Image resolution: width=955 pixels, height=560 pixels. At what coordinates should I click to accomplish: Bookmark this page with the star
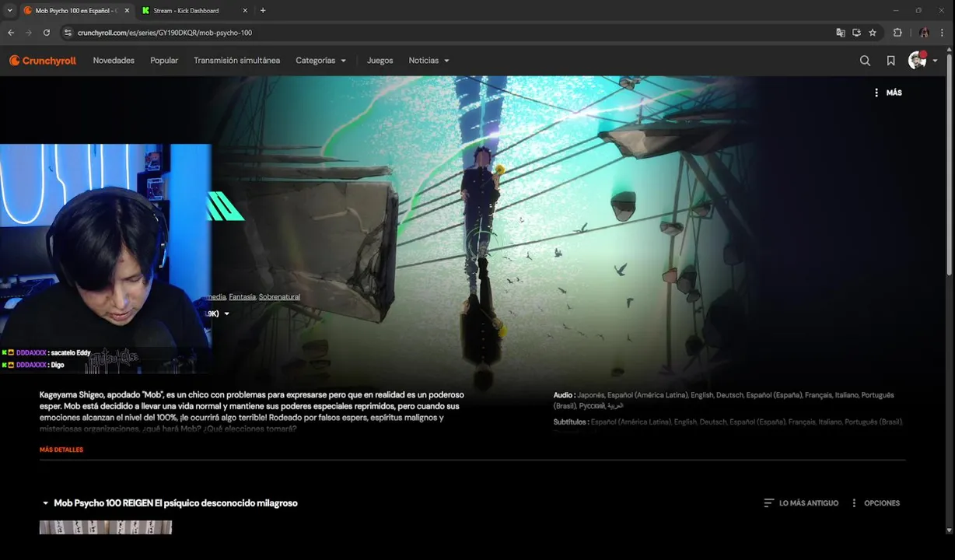(x=873, y=33)
